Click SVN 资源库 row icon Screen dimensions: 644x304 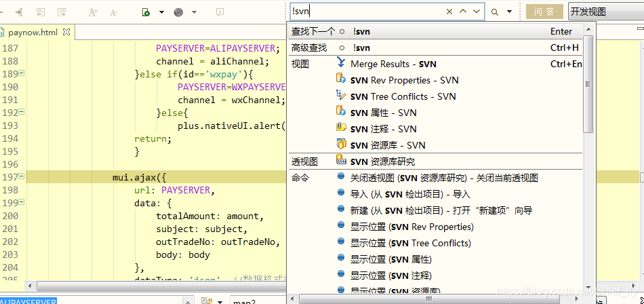click(341, 143)
